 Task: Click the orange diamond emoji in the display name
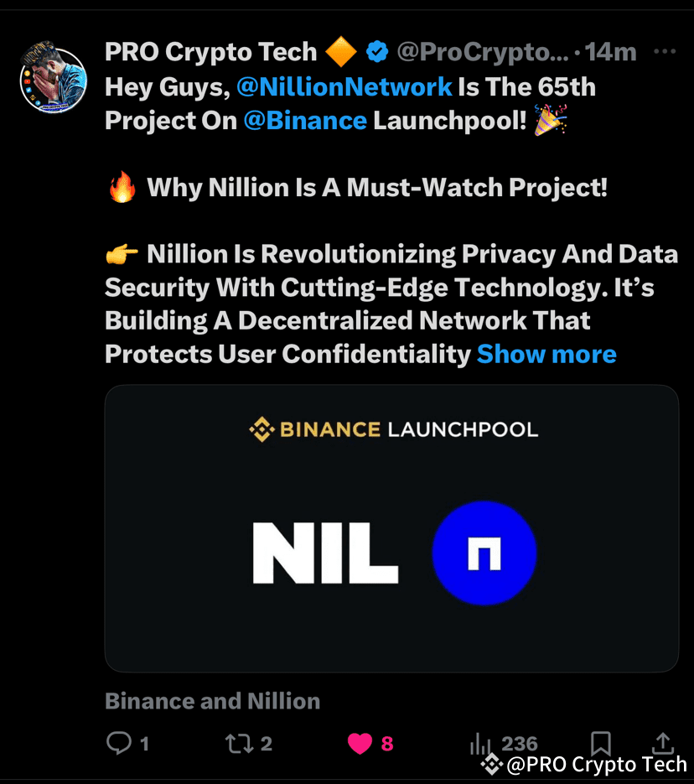click(x=344, y=51)
